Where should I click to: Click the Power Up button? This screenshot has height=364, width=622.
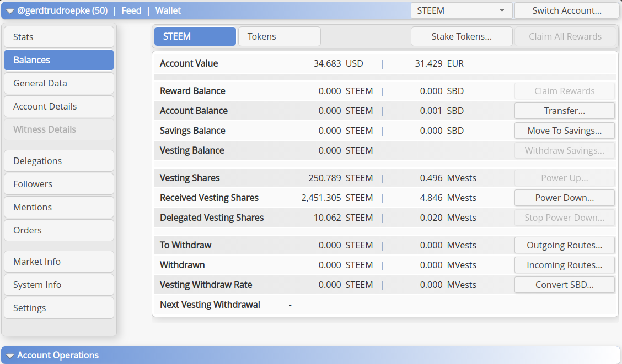pos(565,178)
